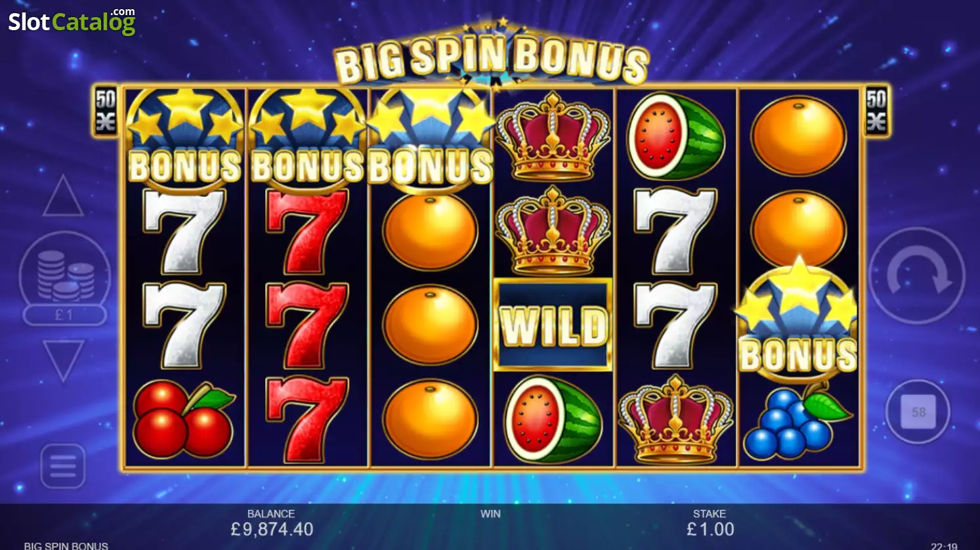Open the coin stack stake selector
Image resolution: width=980 pixels, height=550 pixels.
[x=65, y=270]
